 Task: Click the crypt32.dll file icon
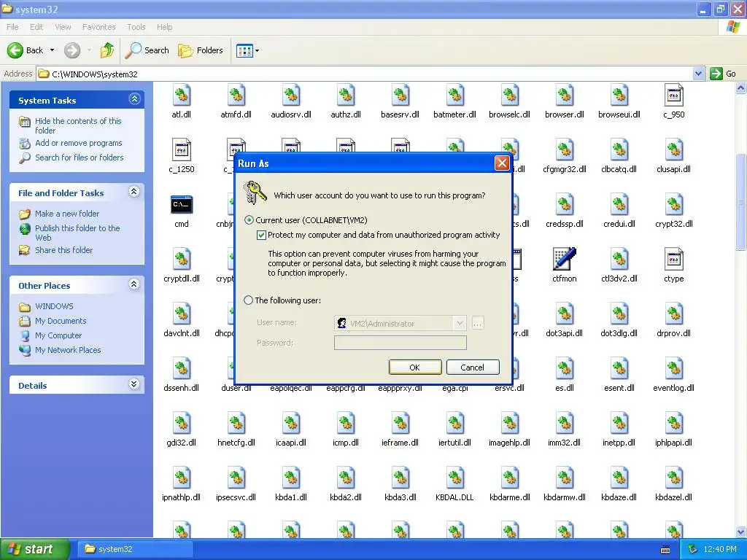click(673, 205)
